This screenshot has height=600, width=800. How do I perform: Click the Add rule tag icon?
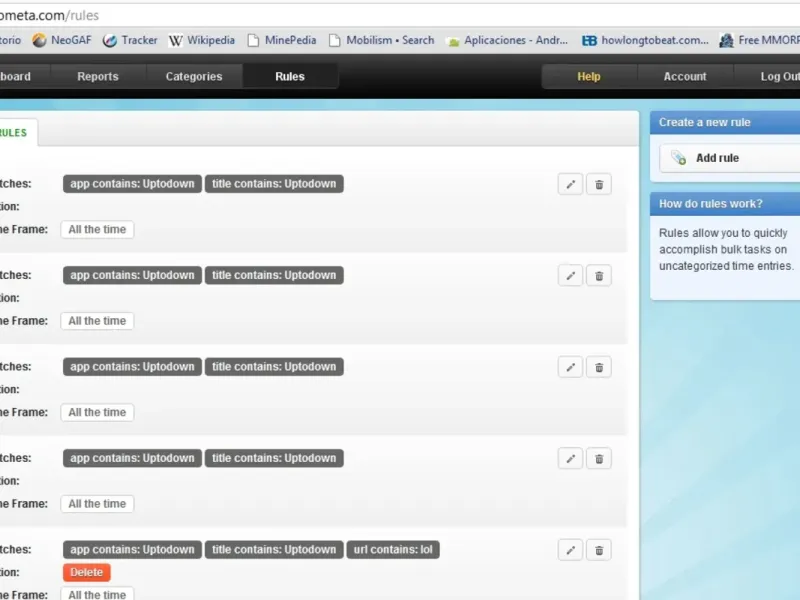(679, 158)
